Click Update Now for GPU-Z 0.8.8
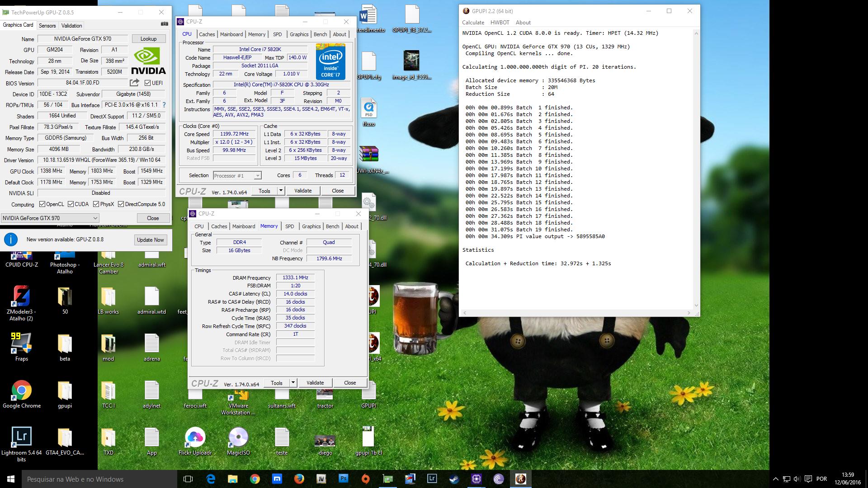The image size is (868, 488). pyautogui.click(x=151, y=240)
